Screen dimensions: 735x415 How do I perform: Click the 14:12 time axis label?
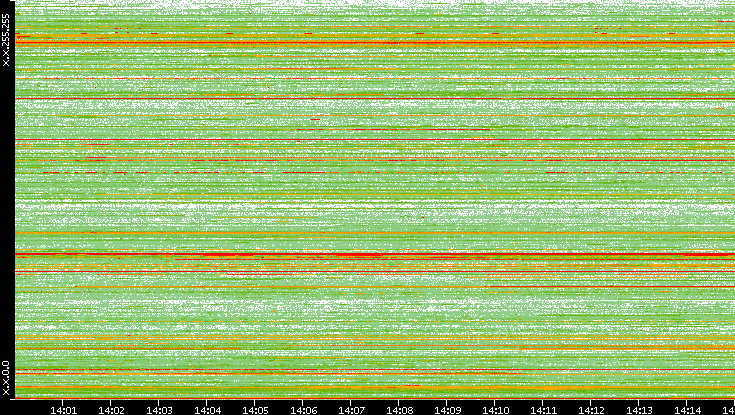pos(591,410)
